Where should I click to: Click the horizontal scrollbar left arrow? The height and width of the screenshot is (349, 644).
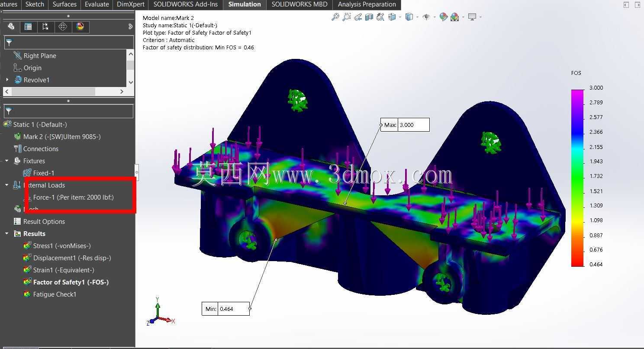[x=6, y=91]
